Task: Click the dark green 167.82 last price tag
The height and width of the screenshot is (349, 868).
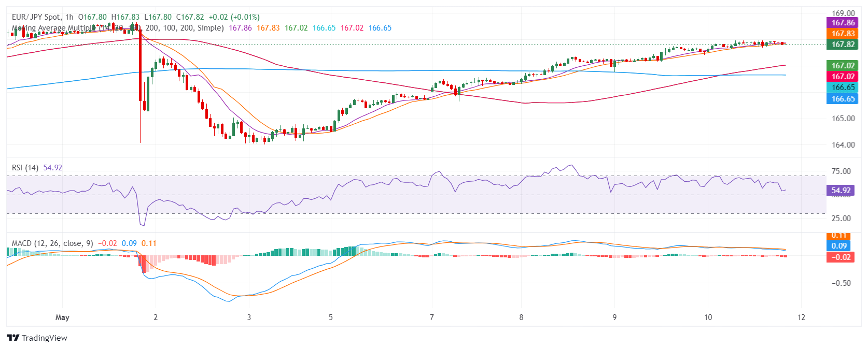Action: (x=843, y=45)
